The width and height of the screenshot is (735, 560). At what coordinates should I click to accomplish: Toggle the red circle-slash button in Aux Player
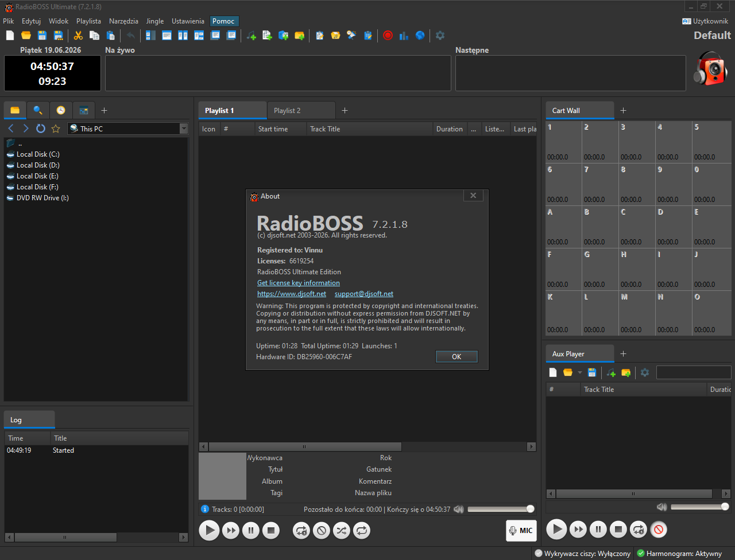[659, 529]
